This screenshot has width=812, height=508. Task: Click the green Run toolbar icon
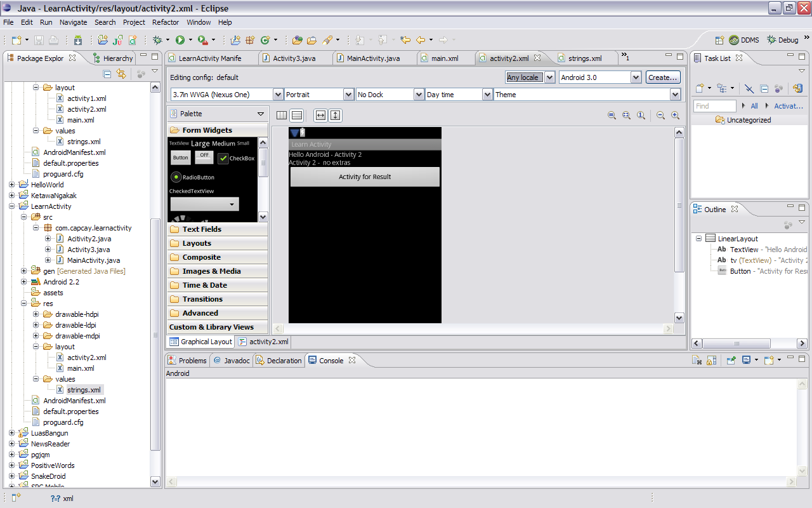[x=180, y=40]
